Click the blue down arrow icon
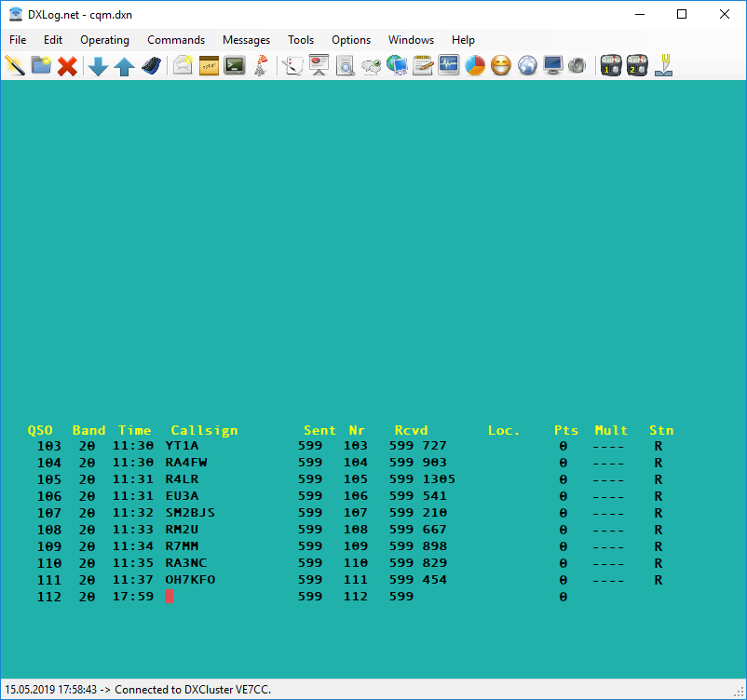 pyautogui.click(x=98, y=65)
